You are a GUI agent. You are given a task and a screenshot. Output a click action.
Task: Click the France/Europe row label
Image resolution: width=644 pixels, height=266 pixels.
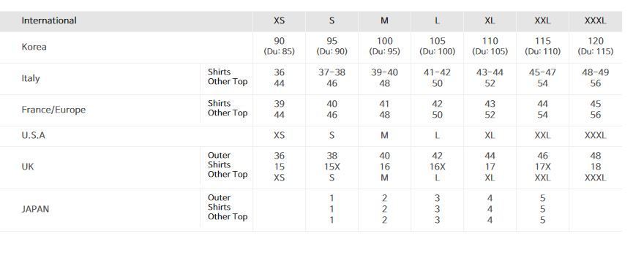54,110
